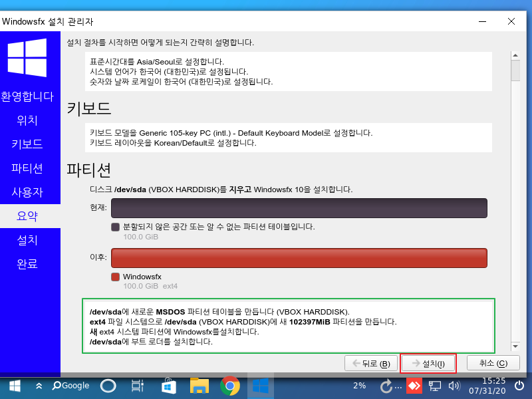Image resolution: width=532 pixels, height=399 pixels.
Task: Click the summary scrollbar thumb
Action: 515,70
